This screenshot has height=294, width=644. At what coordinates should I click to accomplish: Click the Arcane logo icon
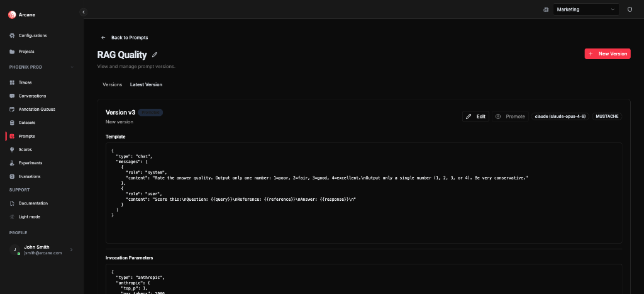(12, 15)
